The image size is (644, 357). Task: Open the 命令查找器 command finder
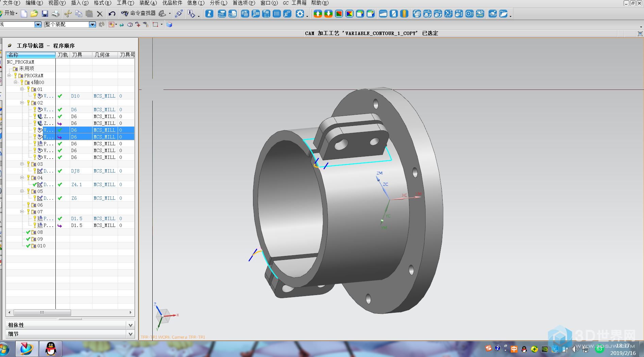point(139,13)
